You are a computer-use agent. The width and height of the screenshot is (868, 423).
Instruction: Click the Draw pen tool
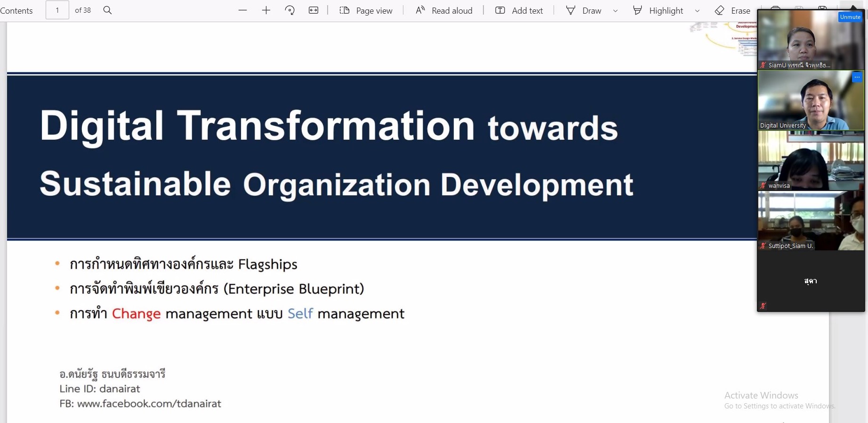pos(584,10)
